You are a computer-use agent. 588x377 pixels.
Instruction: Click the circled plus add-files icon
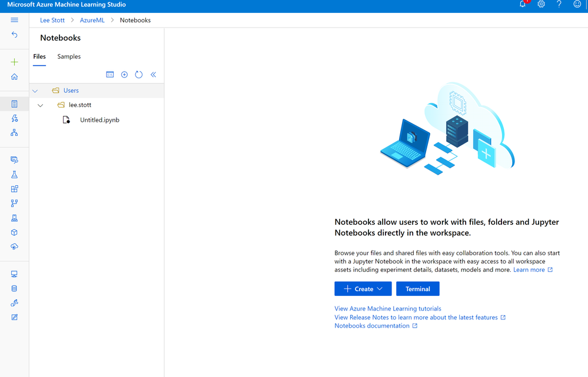point(125,75)
